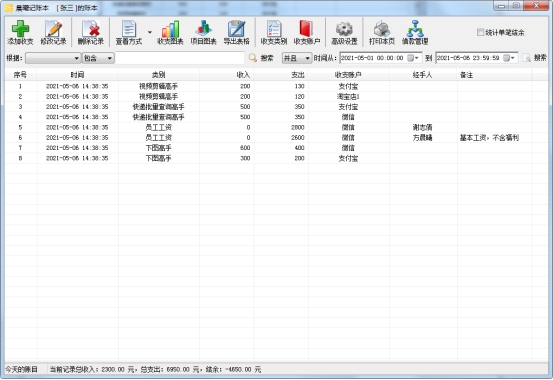Open the start date calendar dropdown
Viewport: 553px width, 380px height.
pos(413,58)
